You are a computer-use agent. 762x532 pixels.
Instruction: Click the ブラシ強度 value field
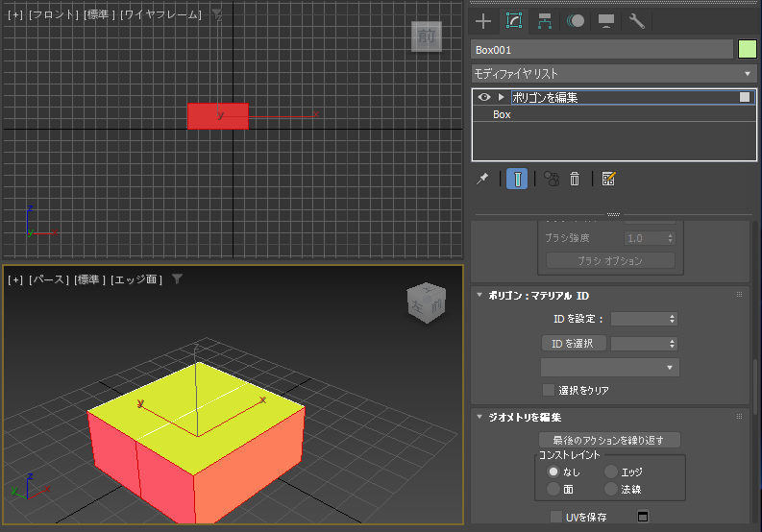click(x=645, y=238)
